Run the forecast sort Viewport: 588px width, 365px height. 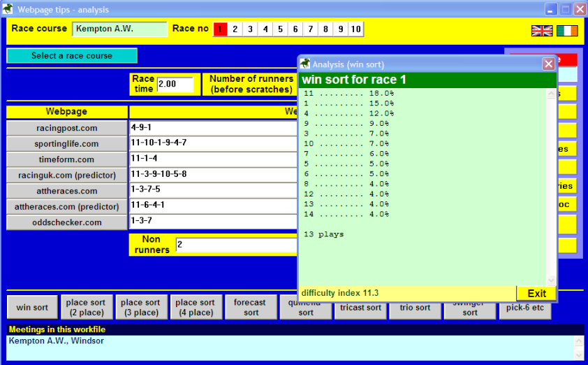[250, 308]
